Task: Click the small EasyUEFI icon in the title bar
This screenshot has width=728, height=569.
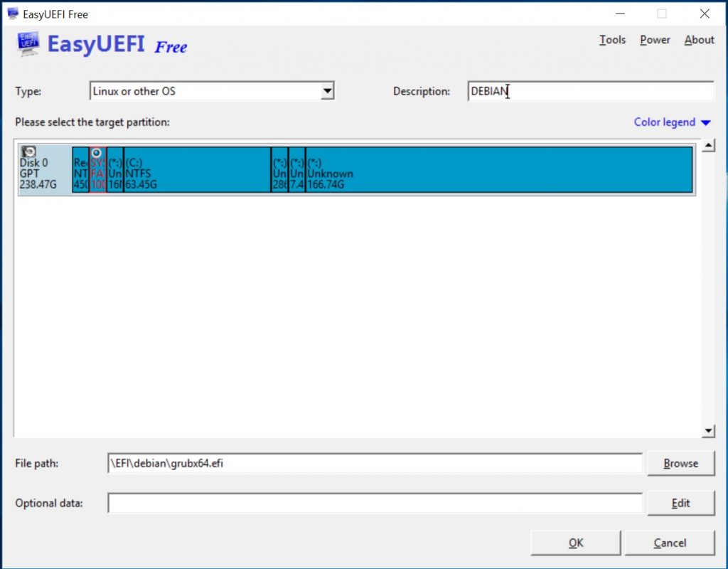Action: [13, 14]
